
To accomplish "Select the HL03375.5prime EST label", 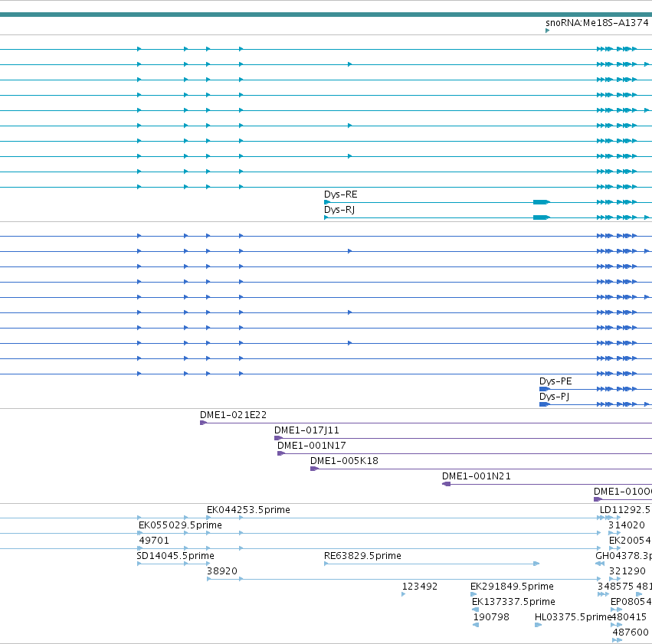I will pyautogui.click(x=573, y=618).
